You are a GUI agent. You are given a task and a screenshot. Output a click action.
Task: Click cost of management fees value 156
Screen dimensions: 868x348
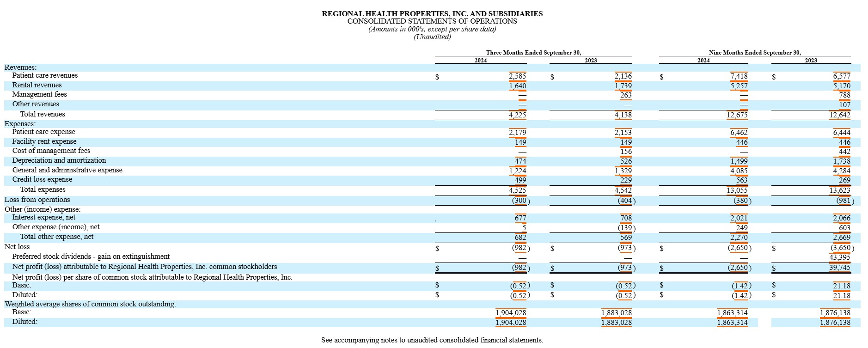click(x=626, y=152)
